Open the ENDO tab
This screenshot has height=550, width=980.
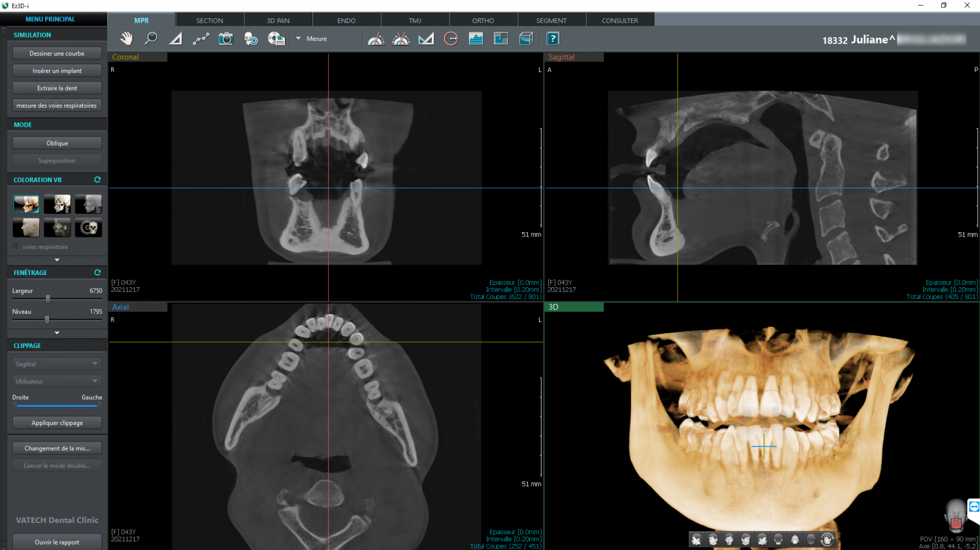(346, 20)
